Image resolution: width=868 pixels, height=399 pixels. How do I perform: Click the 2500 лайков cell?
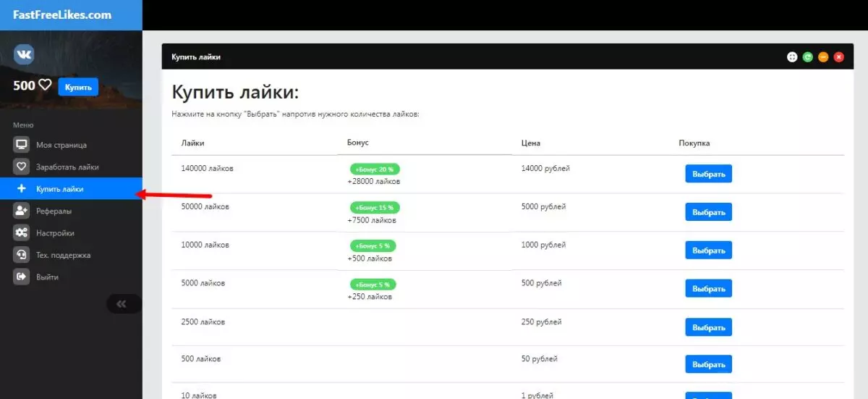(203, 322)
